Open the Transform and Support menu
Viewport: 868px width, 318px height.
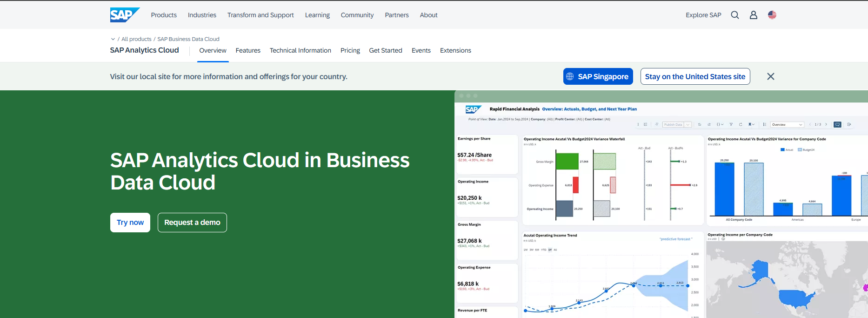[x=260, y=15]
